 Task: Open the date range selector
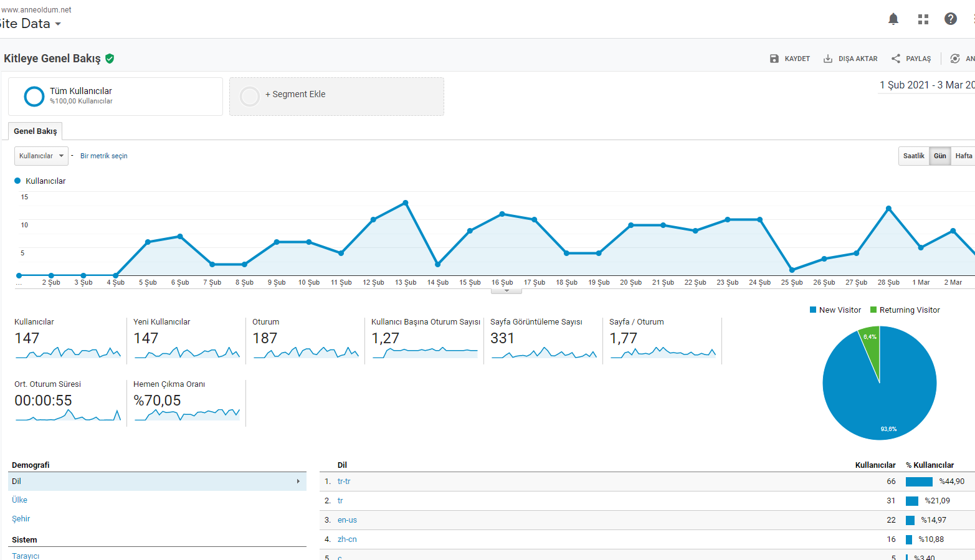coord(926,85)
